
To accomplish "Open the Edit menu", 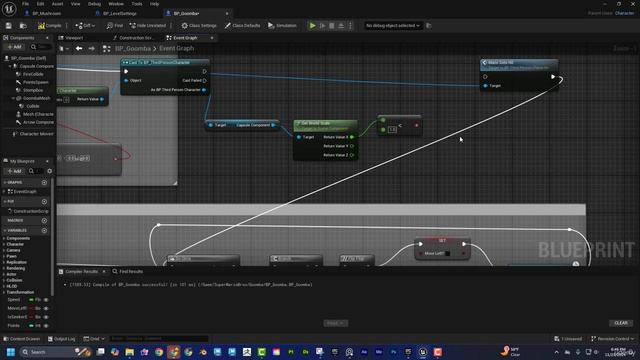I will [x=40, y=4].
